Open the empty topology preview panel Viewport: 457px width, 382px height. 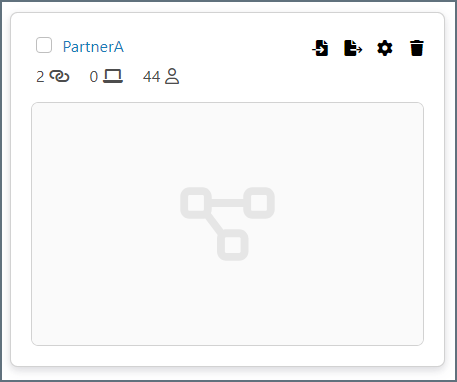tap(227, 224)
